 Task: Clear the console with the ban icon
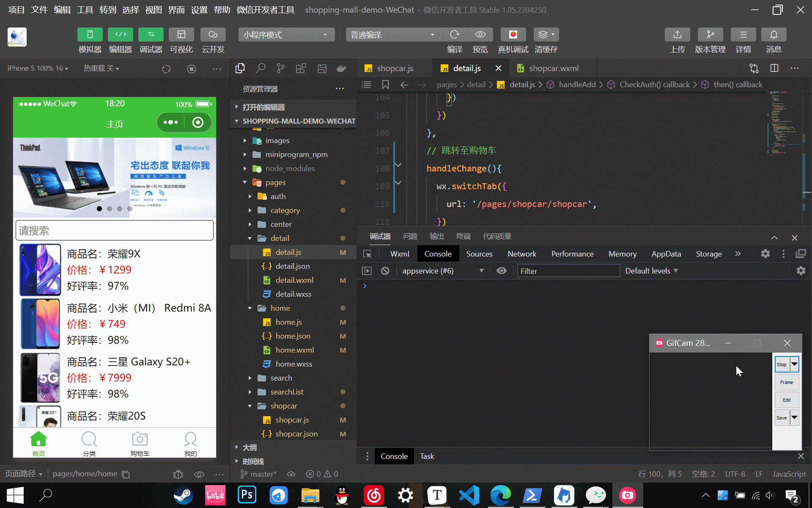coord(385,271)
